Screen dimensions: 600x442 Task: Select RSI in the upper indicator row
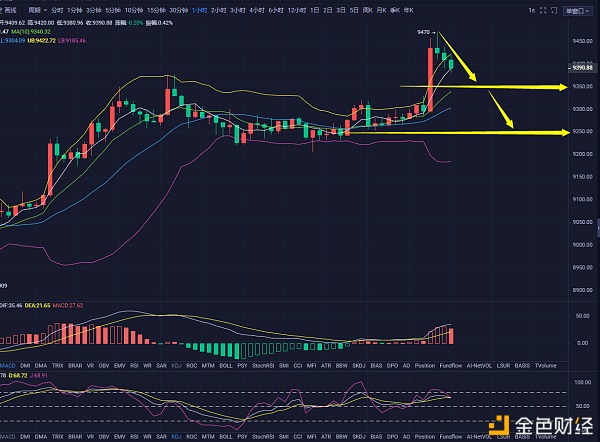point(134,365)
